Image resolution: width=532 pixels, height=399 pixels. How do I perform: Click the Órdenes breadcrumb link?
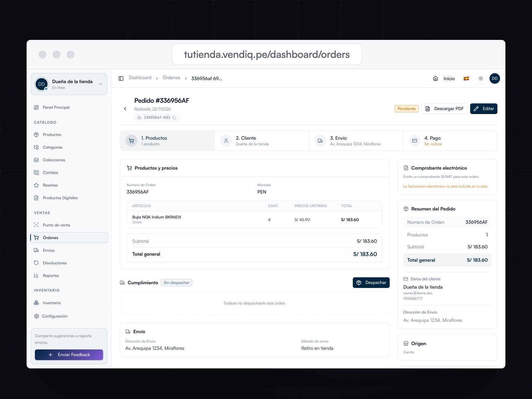tap(171, 78)
